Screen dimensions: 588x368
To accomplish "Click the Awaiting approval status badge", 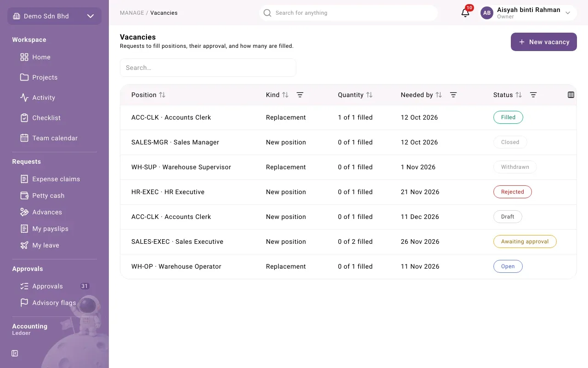I will point(525,241).
